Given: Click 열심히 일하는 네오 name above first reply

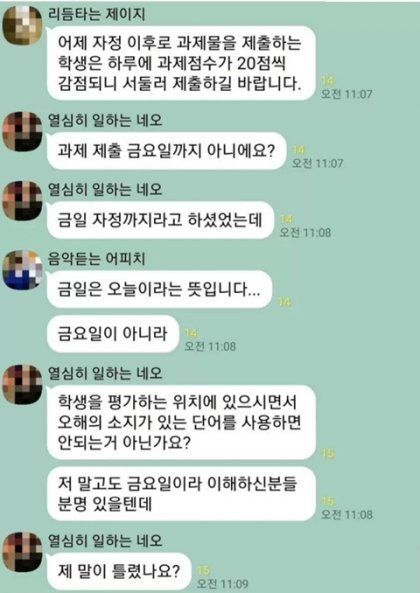Looking at the screenshot, I should [x=105, y=120].
